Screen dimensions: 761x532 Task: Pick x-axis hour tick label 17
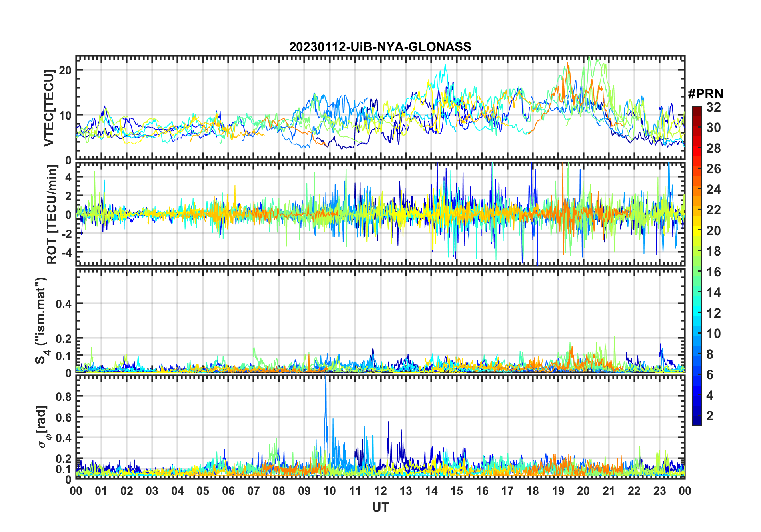click(507, 491)
